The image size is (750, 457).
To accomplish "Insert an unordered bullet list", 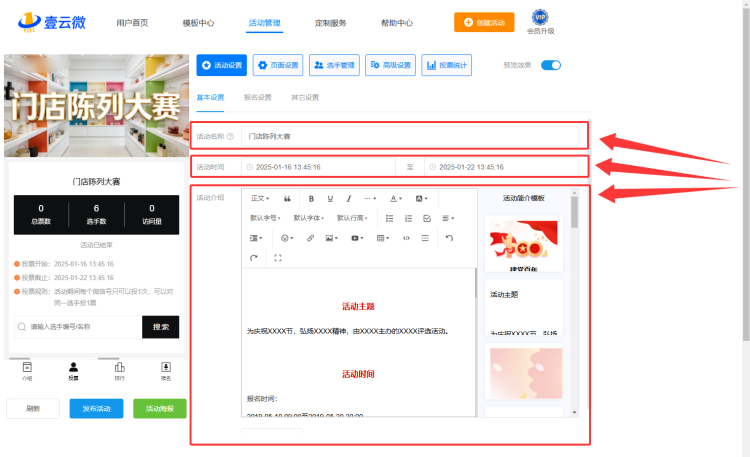I will tap(389, 218).
